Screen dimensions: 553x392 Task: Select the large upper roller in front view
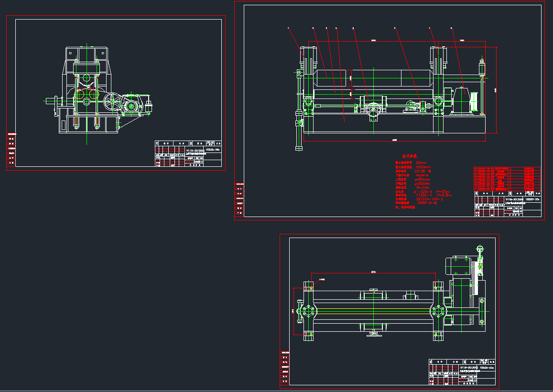373,76
